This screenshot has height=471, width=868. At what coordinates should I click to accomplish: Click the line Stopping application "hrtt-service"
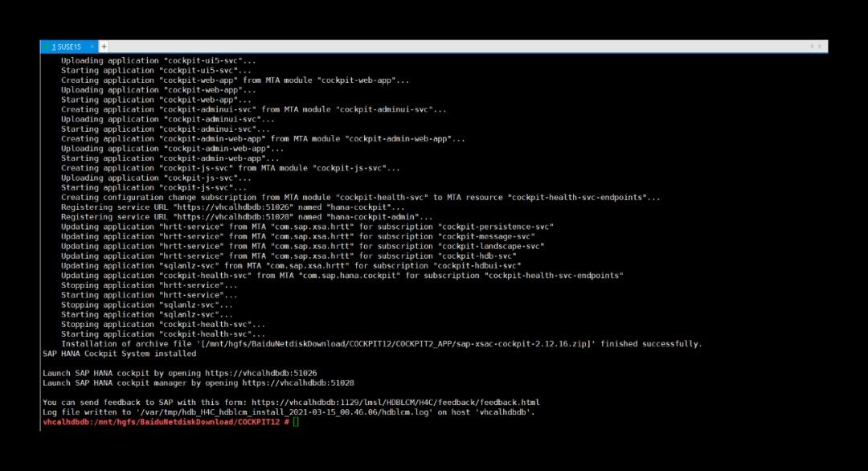click(149, 285)
